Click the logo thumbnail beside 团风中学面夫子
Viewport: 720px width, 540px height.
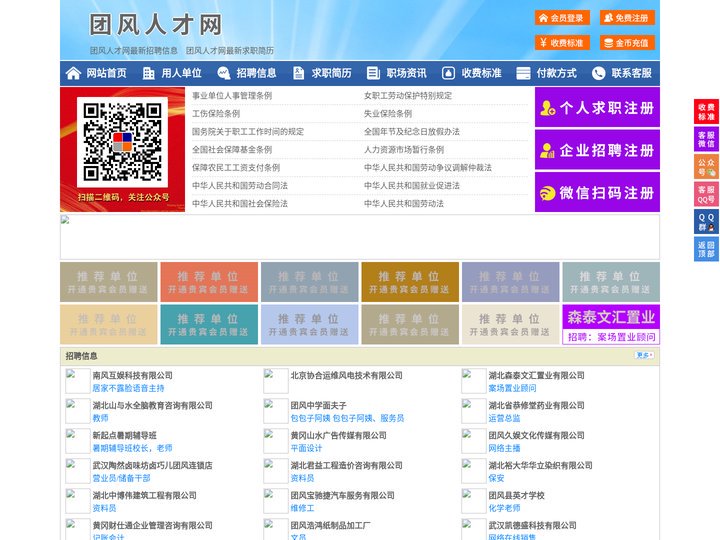(x=276, y=411)
